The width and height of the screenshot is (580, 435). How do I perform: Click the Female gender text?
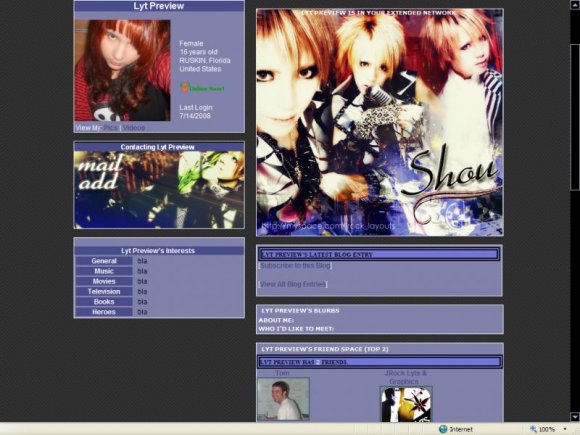tap(191, 43)
